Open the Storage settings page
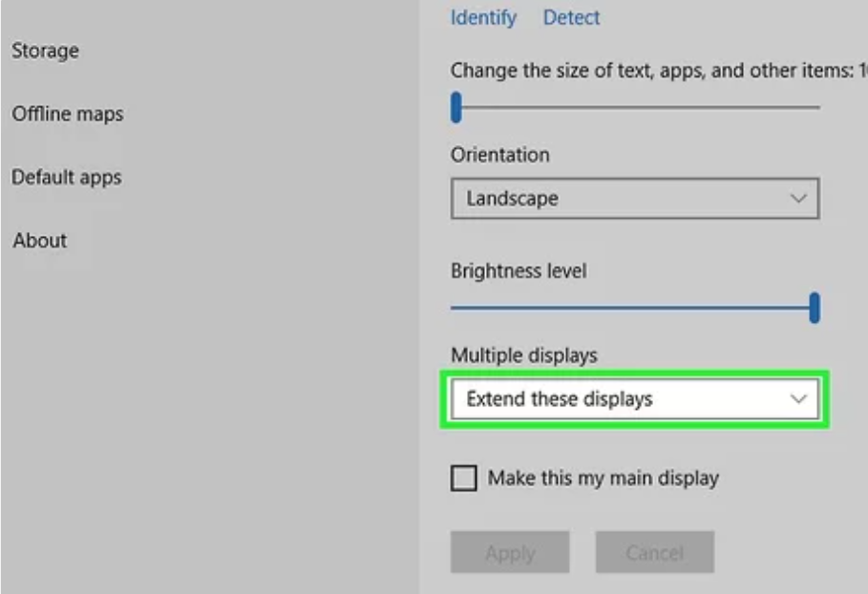Screen dimensions: 868x594 pyautogui.click(x=46, y=51)
